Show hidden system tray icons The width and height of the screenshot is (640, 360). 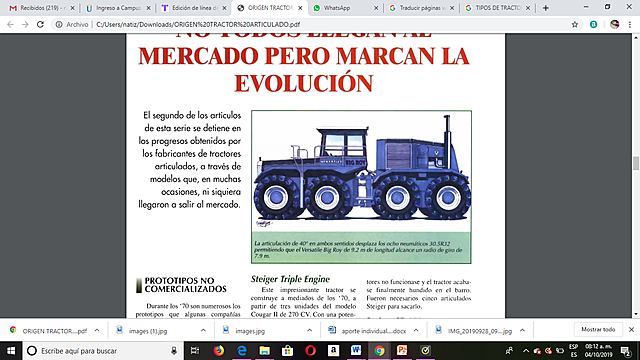click(526, 351)
